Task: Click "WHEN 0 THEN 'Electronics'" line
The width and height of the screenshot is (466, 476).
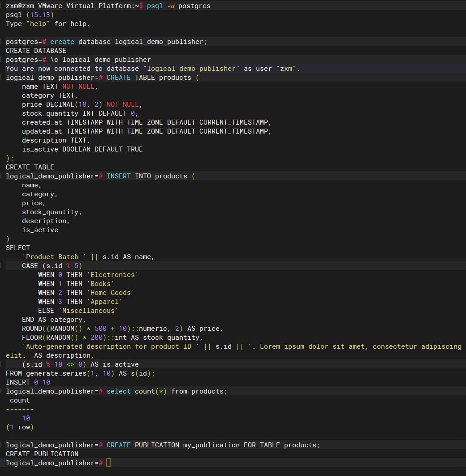Action: [x=88, y=275]
